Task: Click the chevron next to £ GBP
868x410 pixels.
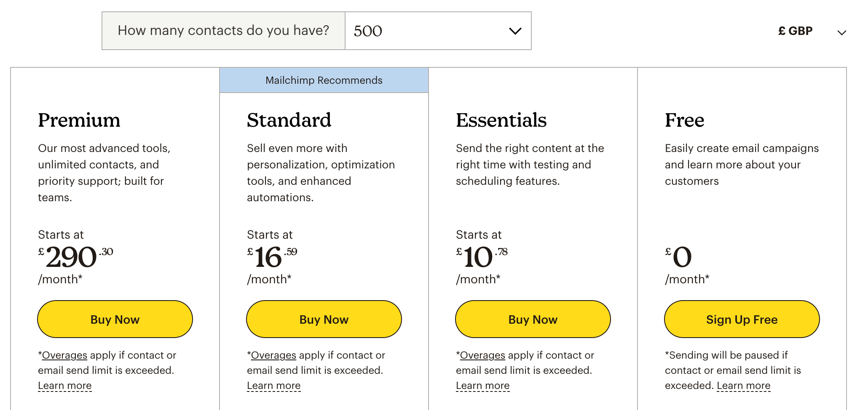Action: coord(841,32)
